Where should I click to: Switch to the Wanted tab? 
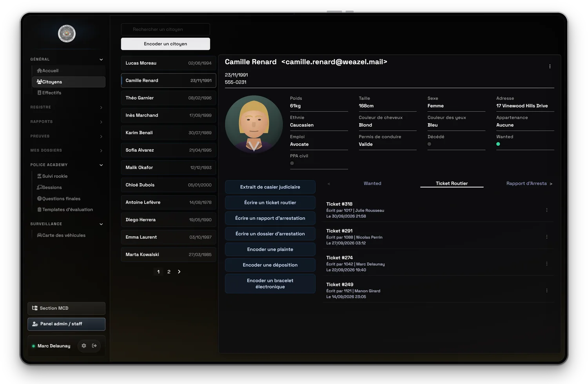tap(372, 184)
